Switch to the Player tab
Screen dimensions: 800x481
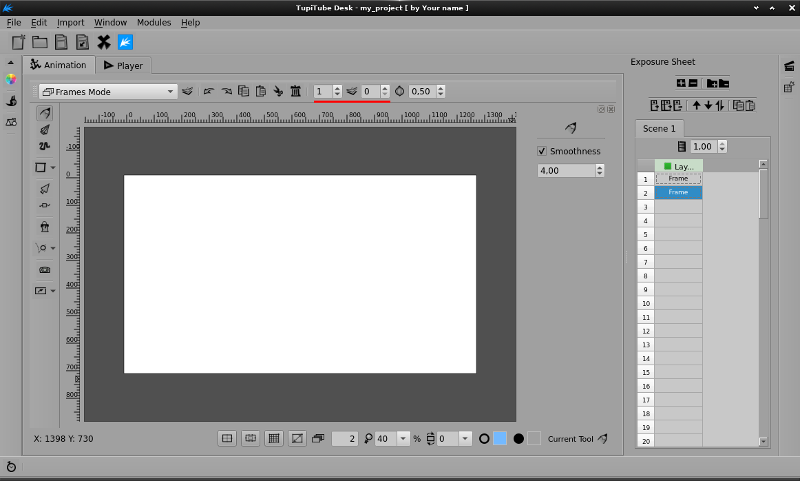[x=123, y=65]
